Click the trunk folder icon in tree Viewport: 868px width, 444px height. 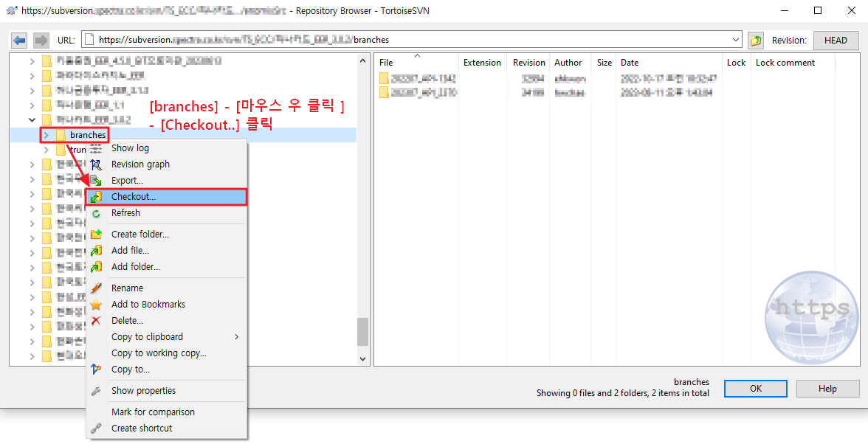[x=61, y=150]
